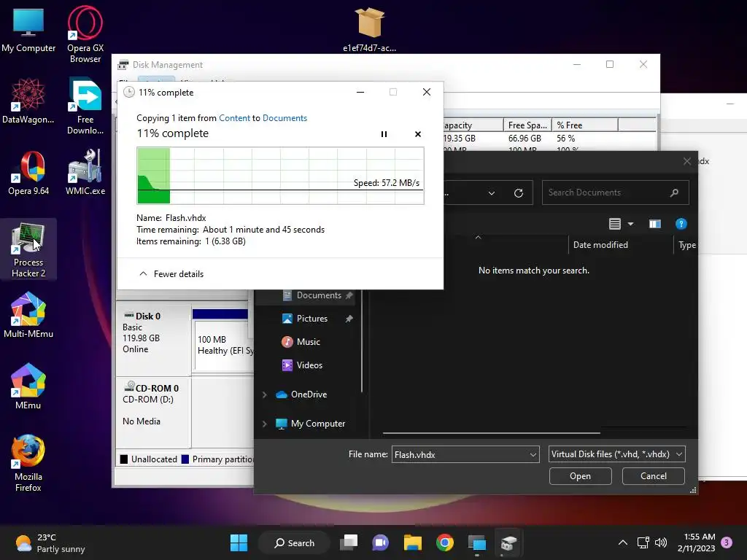Click Cancel in the file dialog

point(654,476)
